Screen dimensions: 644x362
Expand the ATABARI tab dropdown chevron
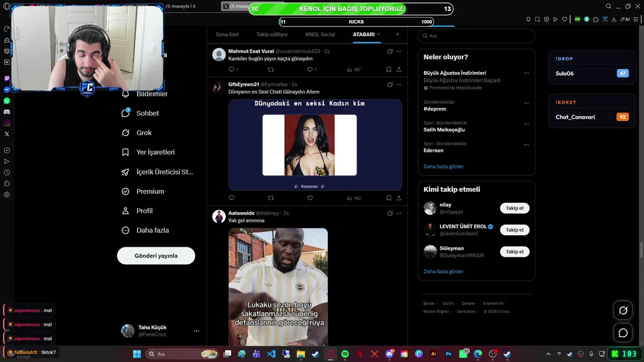[378, 34]
